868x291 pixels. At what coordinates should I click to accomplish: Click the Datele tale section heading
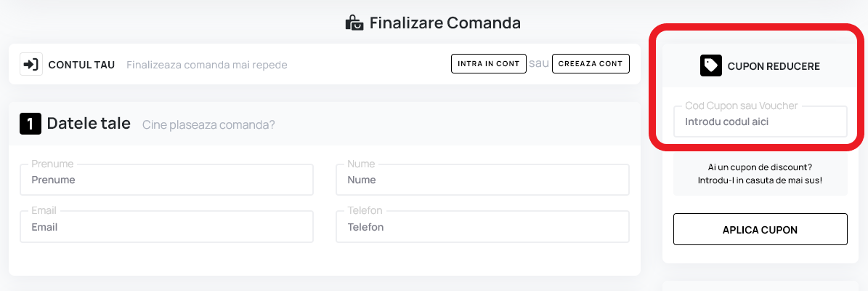tap(89, 124)
